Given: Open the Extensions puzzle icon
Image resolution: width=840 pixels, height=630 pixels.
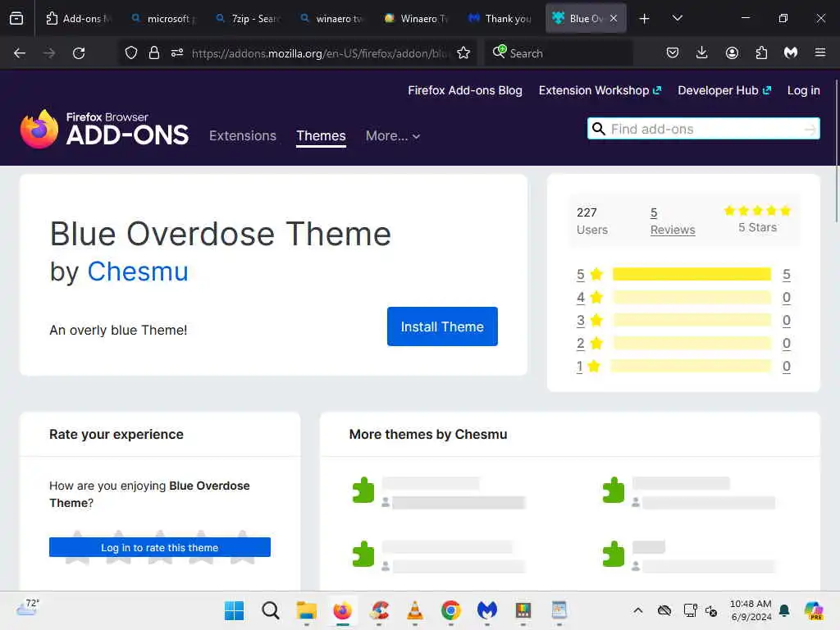Looking at the screenshot, I should pos(761,53).
